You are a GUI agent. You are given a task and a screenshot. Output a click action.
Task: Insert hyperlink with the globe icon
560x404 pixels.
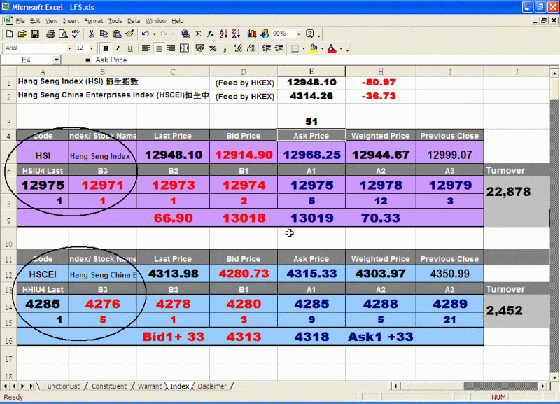(185, 34)
